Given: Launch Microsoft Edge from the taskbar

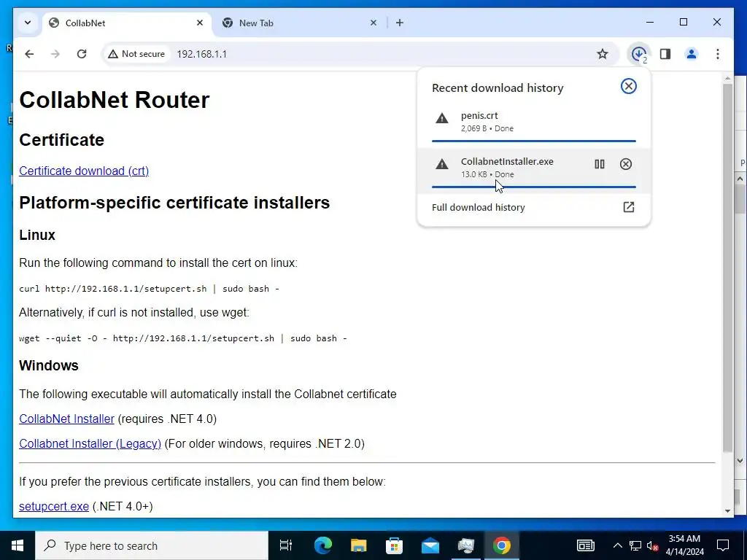Looking at the screenshot, I should (323, 545).
